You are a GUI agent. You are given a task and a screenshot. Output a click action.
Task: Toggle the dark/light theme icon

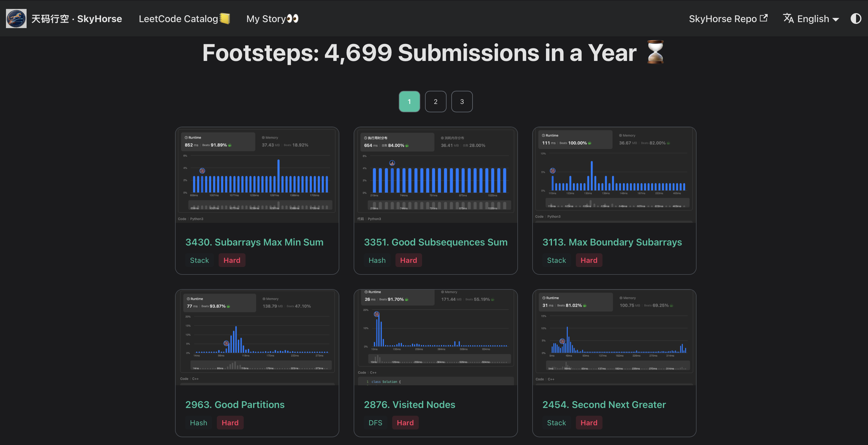coord(855,19)
